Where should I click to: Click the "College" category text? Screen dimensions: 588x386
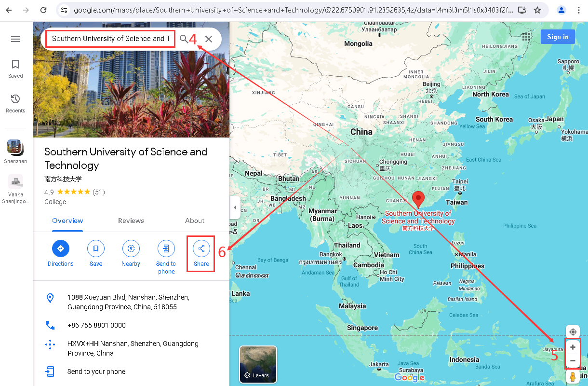click(55, 202)
